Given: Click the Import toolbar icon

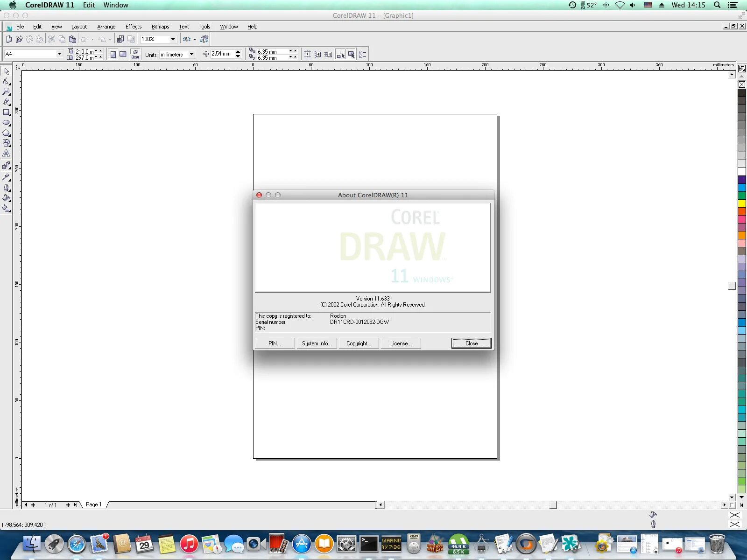Looking at the screenshot, I should [120, 39].
